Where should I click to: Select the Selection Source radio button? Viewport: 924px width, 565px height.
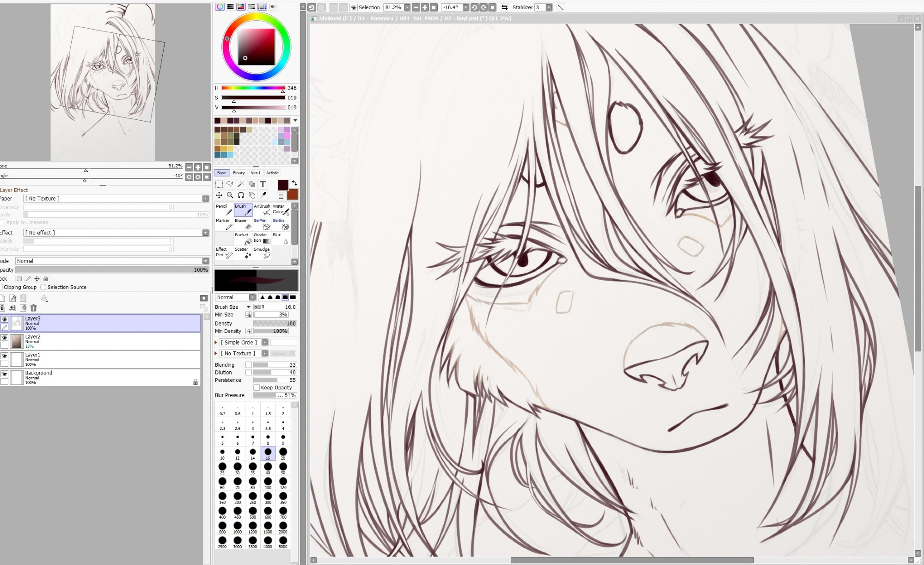(43, 287)
